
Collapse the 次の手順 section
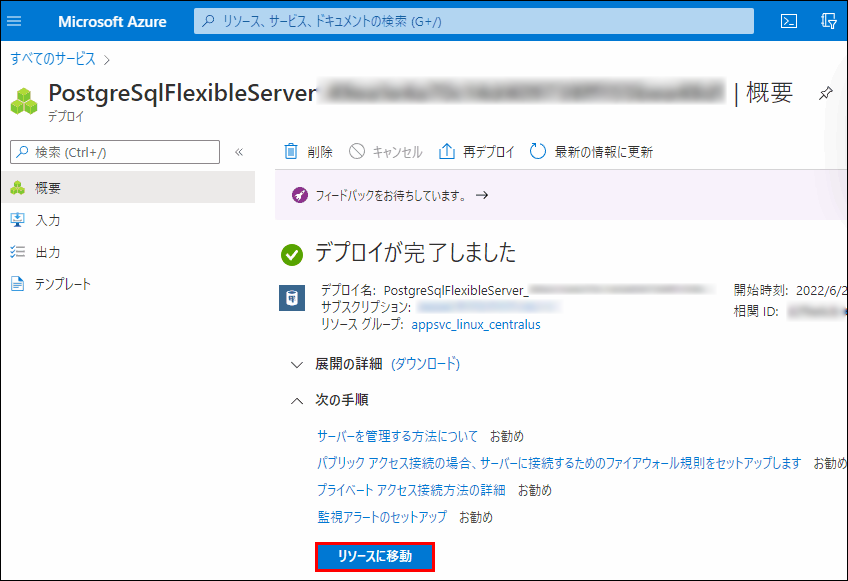[x=297, y=401]
